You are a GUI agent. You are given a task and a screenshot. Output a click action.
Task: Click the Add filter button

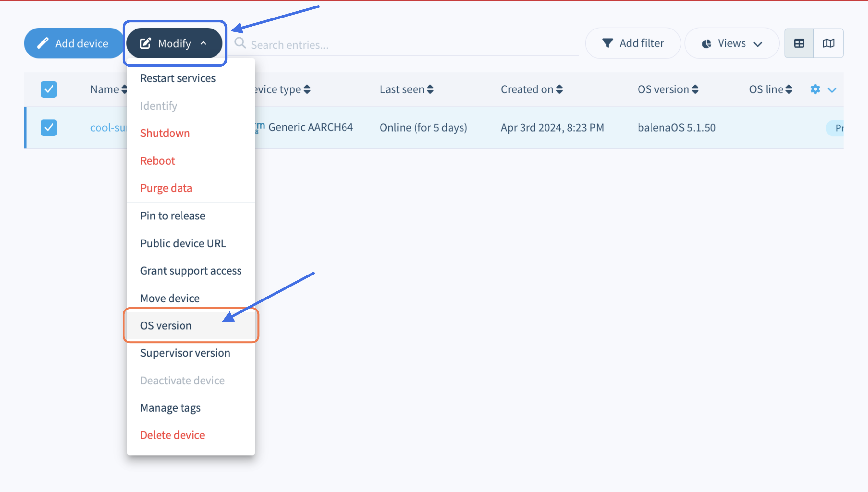(633, 43)
